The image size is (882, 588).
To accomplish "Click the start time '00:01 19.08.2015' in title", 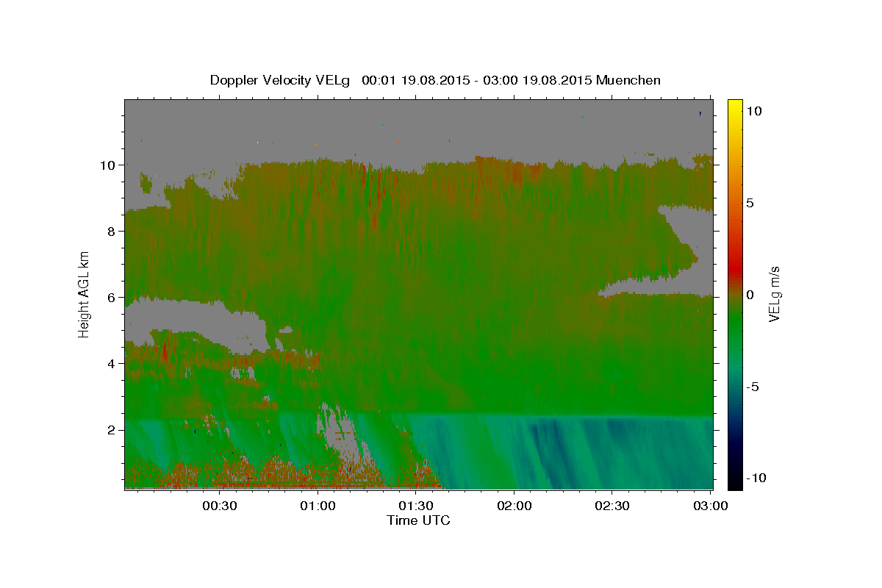I will tap(415, 80).
